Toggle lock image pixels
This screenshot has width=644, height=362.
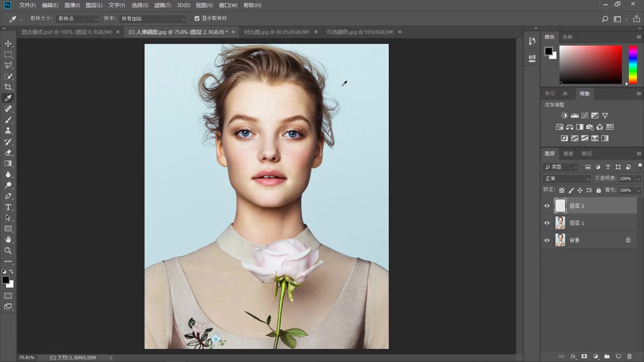click(x=571, y=190)
